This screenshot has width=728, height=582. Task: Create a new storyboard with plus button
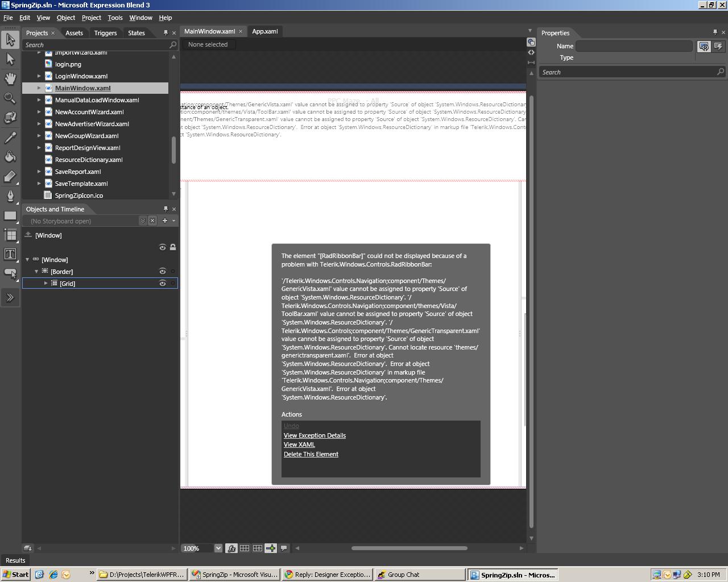[x=165, y=221]
